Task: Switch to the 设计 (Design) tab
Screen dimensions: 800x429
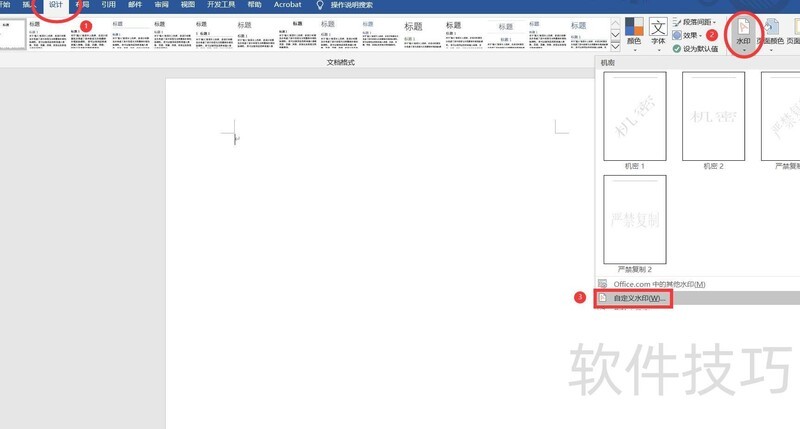Action: click(56, 5)
